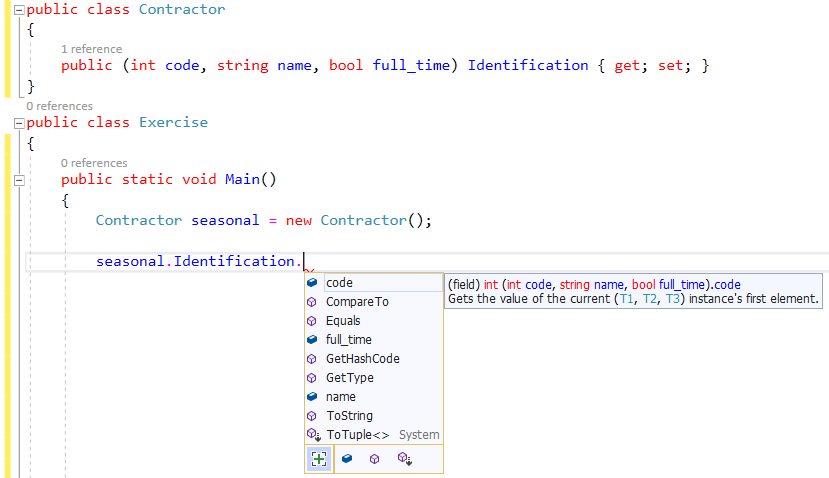Click method icon beside GetHashCode

coord(312,359)
